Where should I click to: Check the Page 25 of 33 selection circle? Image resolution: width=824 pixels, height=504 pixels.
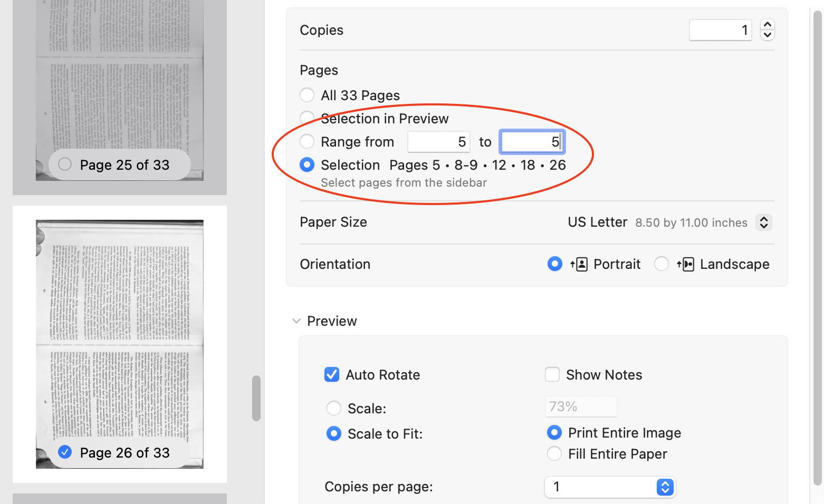[x=65, y=164]
